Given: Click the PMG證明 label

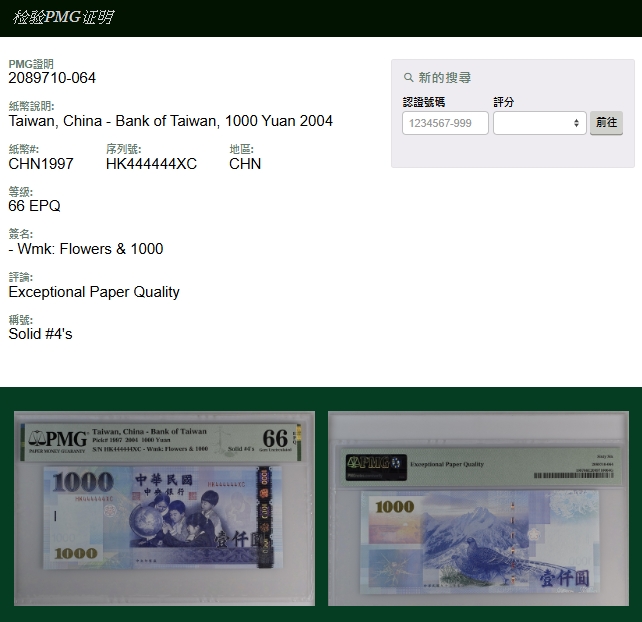Looking at the screenshot, I should coord(31,64).
